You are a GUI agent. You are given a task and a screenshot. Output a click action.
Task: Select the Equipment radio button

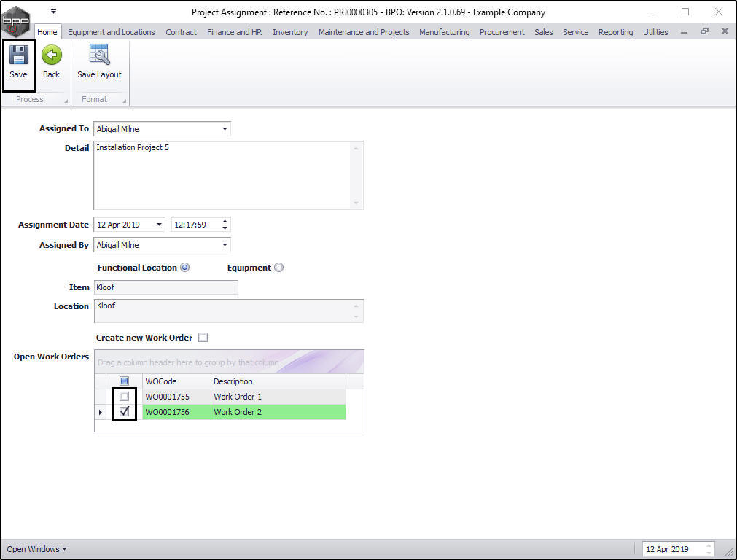point(278,268)
